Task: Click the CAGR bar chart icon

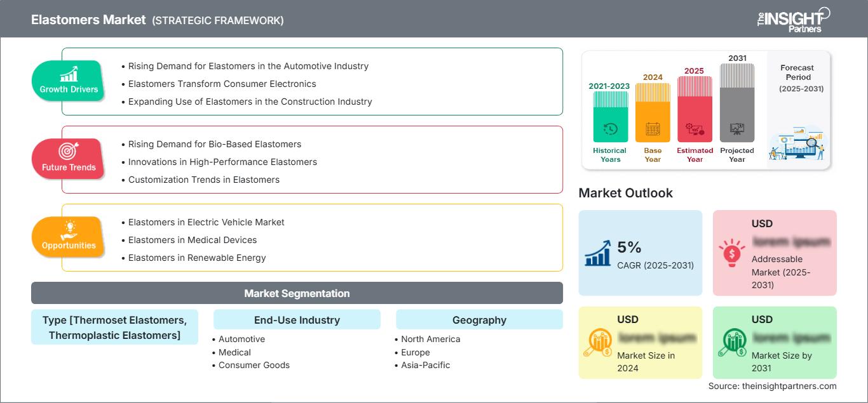Action: 597,253
